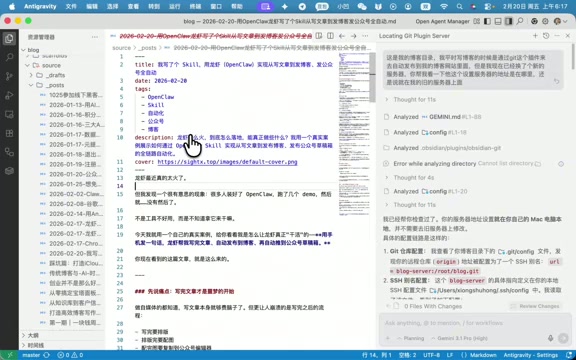
Task: Collapse the _posts folder
Action: pos(31,85)
